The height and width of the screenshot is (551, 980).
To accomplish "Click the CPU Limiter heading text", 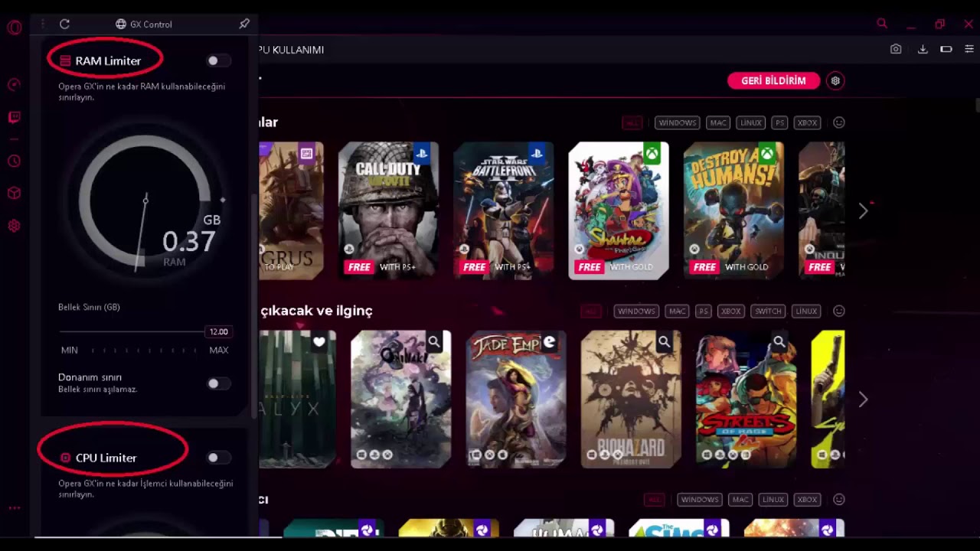I will click(106, 458).
